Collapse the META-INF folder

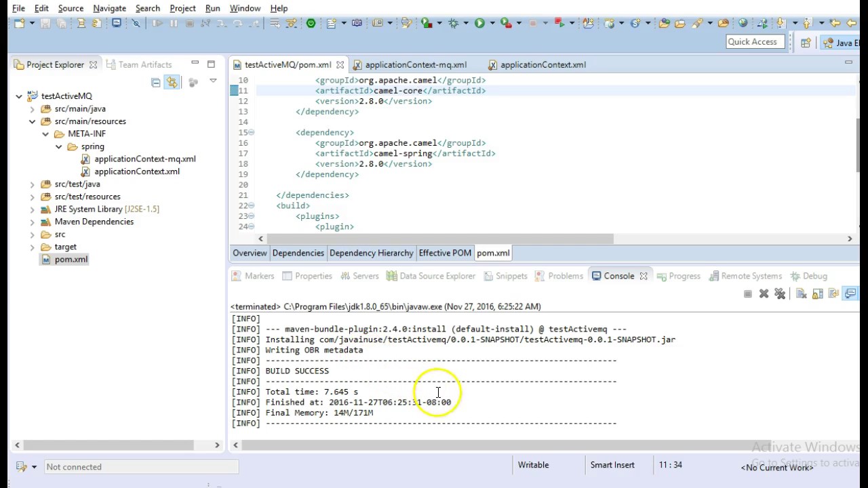(45, 134)
